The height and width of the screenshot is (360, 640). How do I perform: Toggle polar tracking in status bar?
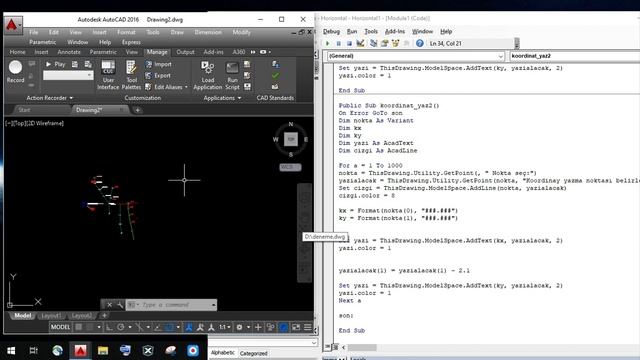121,327
